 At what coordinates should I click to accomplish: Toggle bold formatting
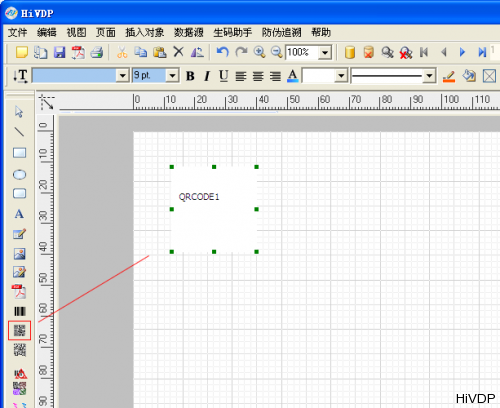point(190,76)
